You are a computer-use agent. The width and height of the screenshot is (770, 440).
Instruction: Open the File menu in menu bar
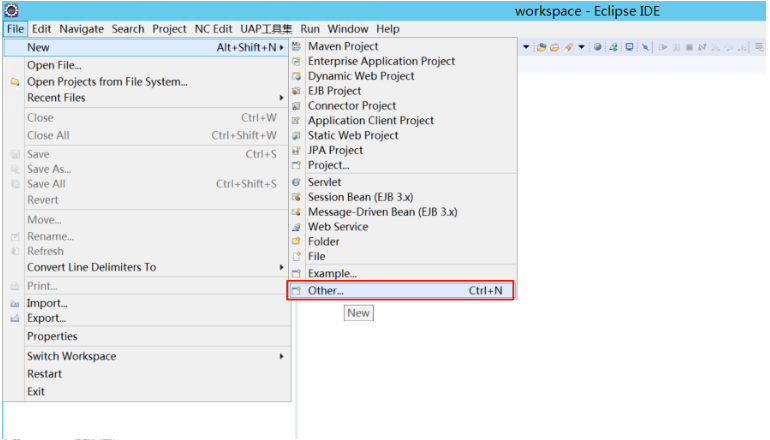(15, 29)
